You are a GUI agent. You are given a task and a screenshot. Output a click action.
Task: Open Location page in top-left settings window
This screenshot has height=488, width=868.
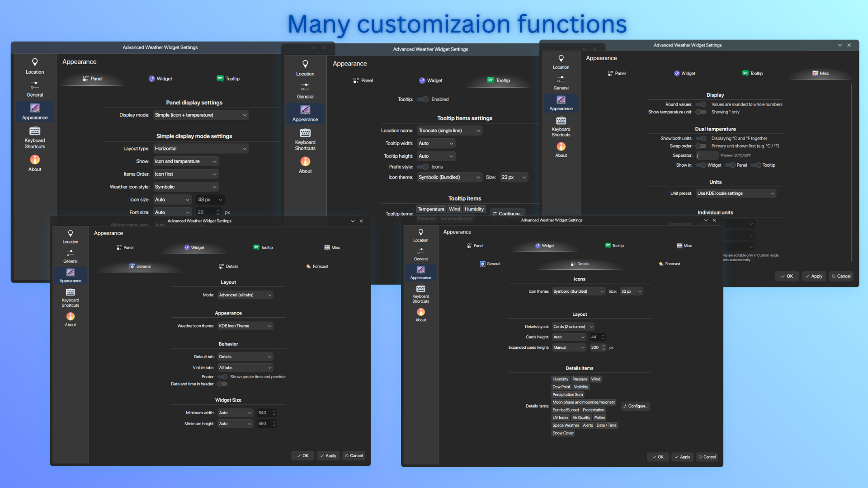35,66
